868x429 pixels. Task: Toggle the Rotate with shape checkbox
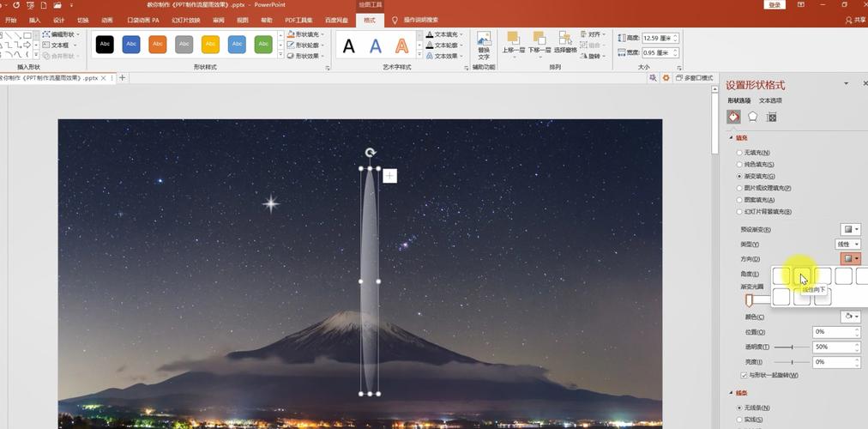click(744, 375)
